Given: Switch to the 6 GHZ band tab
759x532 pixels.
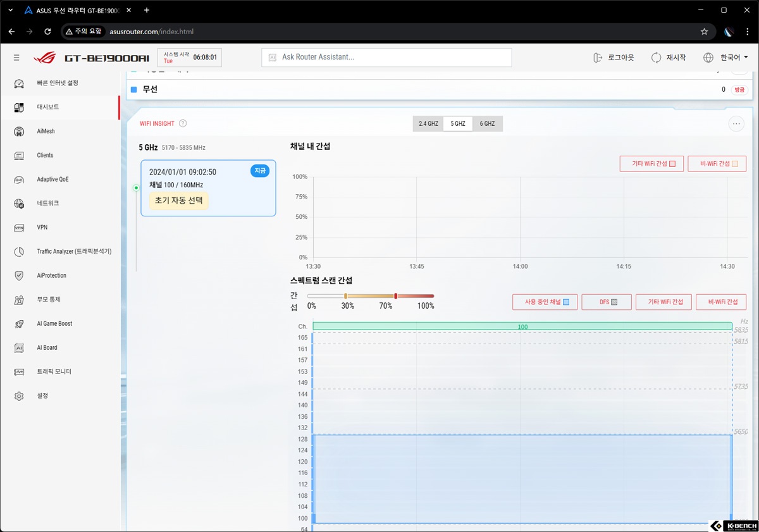Looking at the screenshot, I should click(x=487, y=124).
